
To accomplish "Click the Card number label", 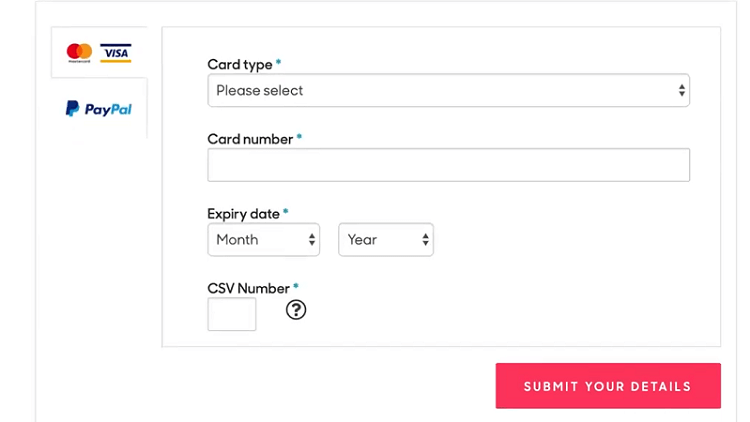I will point(250,139).
